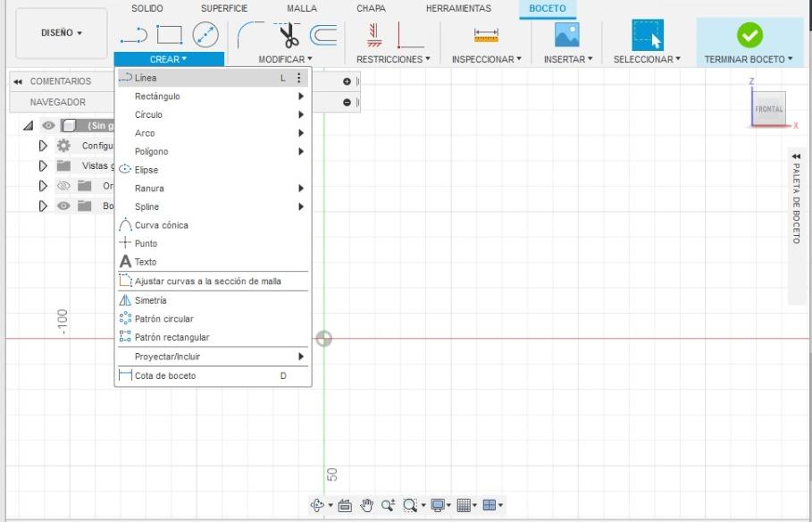Open Círculo submenu in Crear menu
This screenshot has width=812, height=522.
pos(213,114)
